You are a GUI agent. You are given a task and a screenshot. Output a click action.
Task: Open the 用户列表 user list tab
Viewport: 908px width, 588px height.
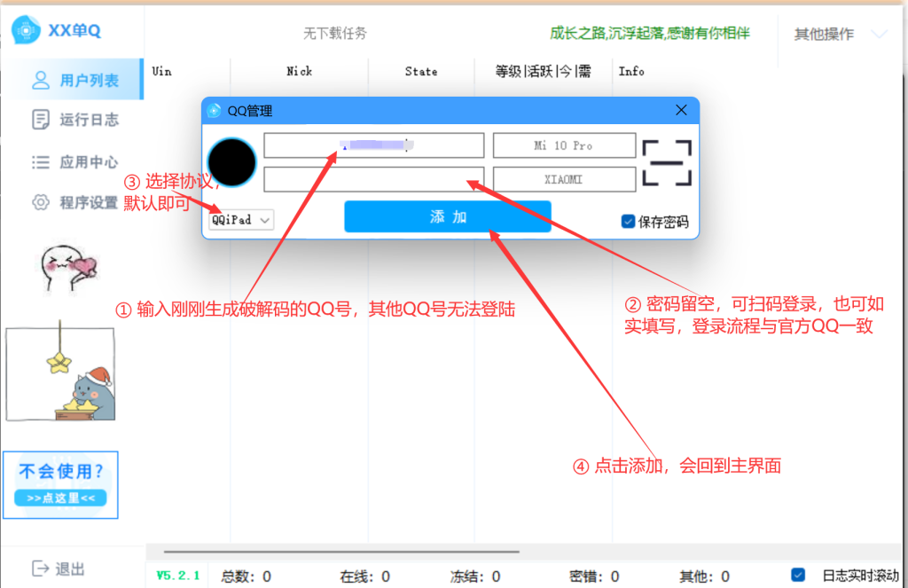tap(73, 79)
